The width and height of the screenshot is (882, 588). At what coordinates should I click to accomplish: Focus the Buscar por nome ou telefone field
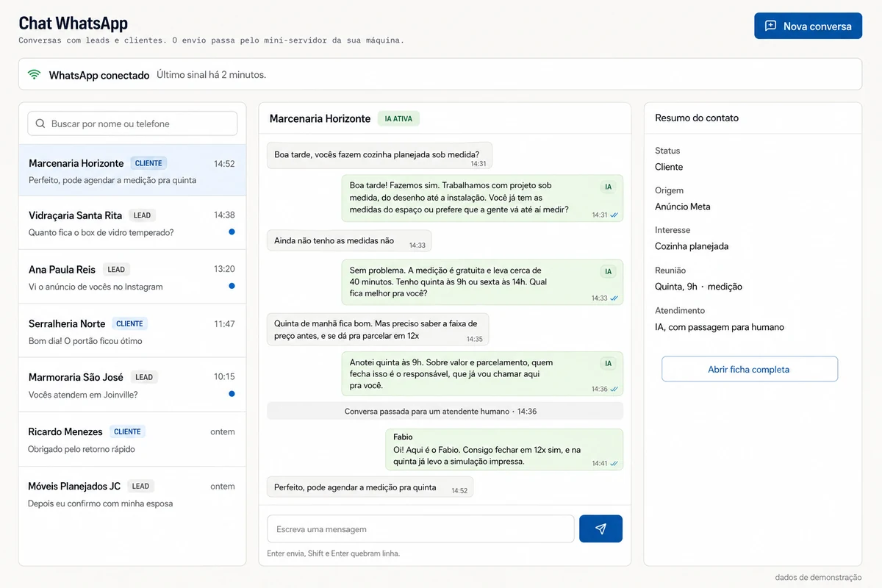(132, 123)
